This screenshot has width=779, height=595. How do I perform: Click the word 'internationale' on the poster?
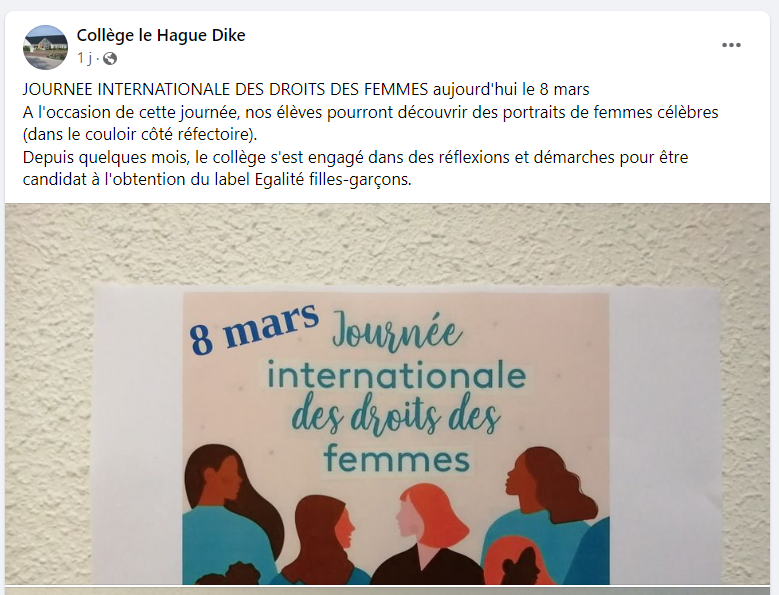(x=396, y=375)
